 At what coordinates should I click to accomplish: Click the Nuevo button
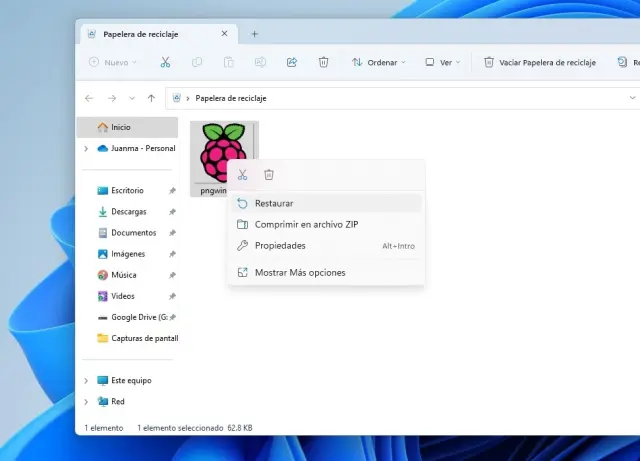point(108,62)
